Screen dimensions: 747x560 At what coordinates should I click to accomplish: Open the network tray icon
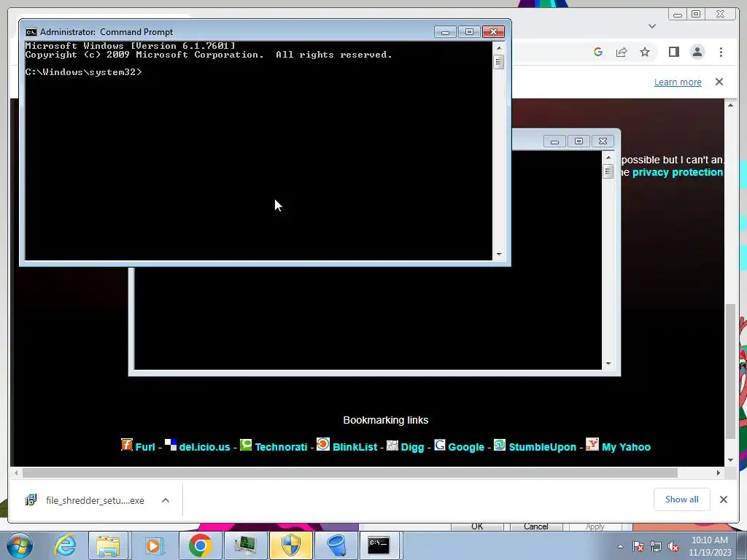point(656,546)
